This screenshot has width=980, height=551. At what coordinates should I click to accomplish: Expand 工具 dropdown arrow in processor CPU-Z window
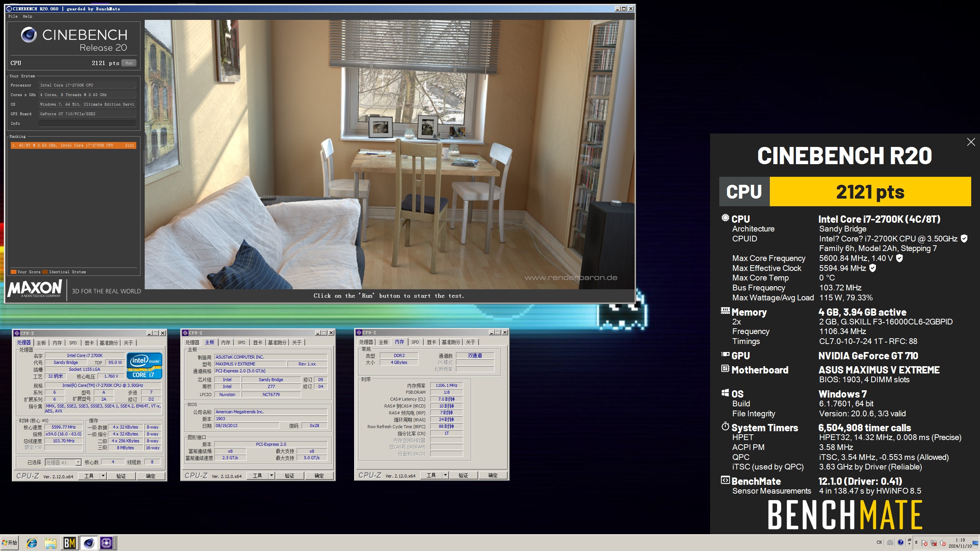click(103, 476)
